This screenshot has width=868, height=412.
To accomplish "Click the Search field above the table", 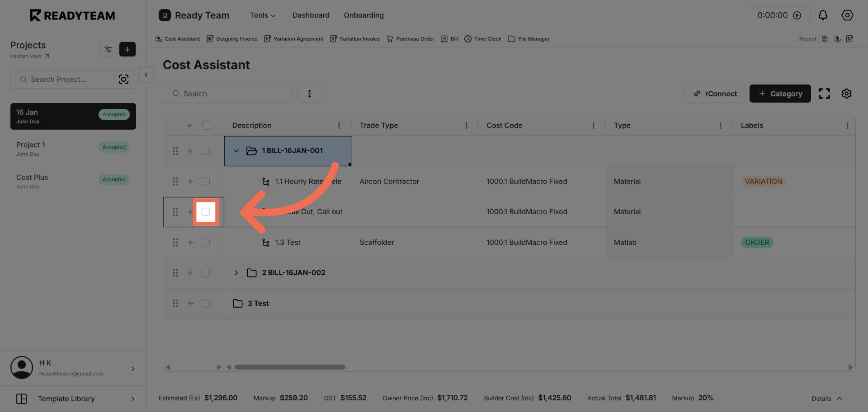I will pos(227,93).
